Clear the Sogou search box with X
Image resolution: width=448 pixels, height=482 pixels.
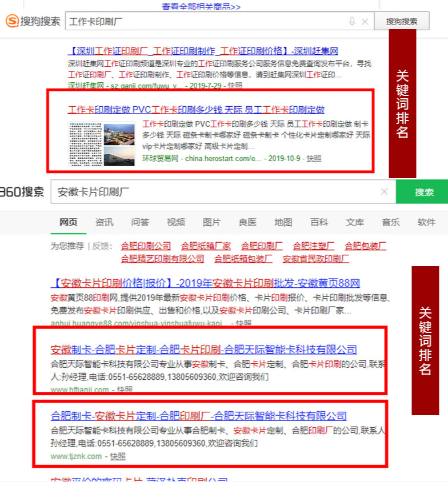click(x=365, y=22)
